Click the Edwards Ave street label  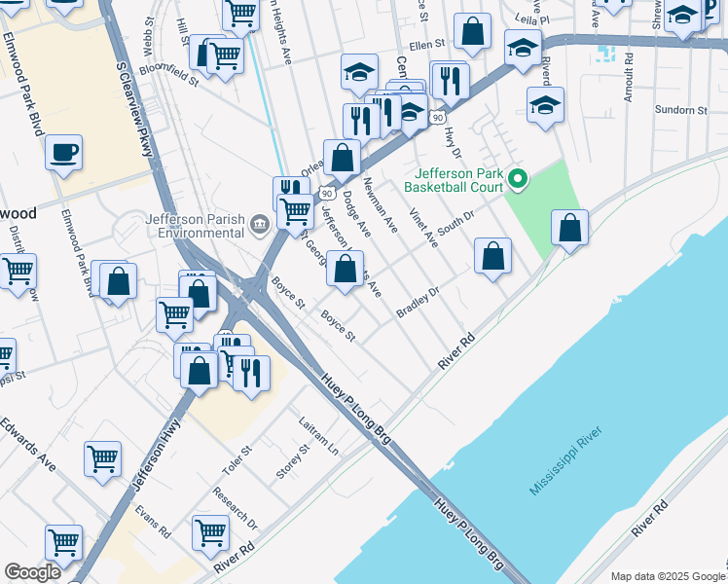click(28, 445)
